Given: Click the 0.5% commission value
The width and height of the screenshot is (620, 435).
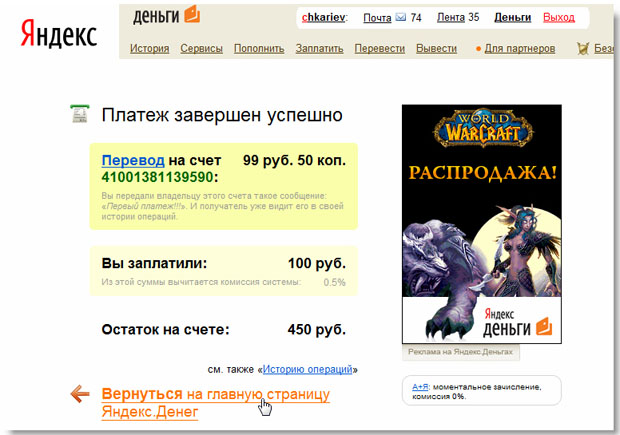Looking at the screenshot, I should click(335, 282).
